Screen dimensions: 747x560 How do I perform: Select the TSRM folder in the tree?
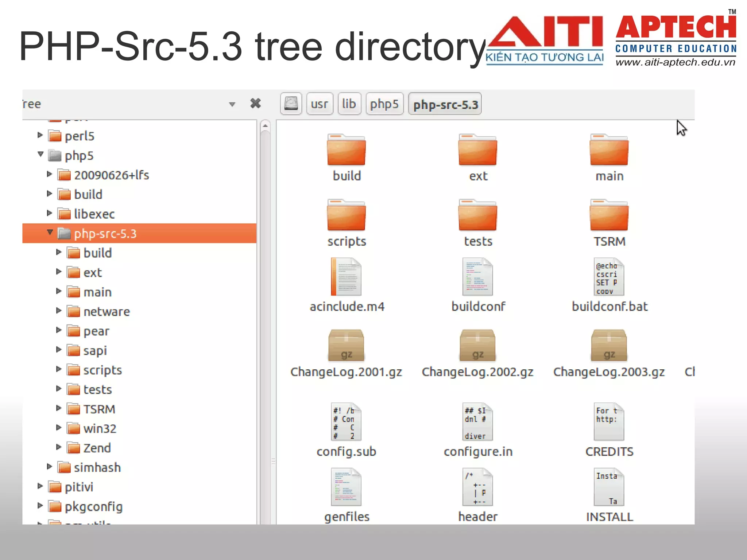[91, 409]
